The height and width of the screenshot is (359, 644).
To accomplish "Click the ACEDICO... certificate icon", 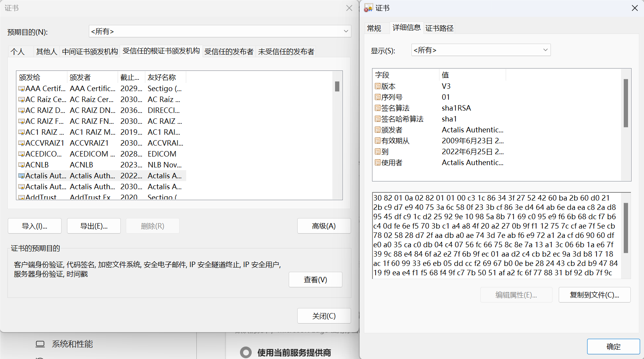I will tap(21, 154).
